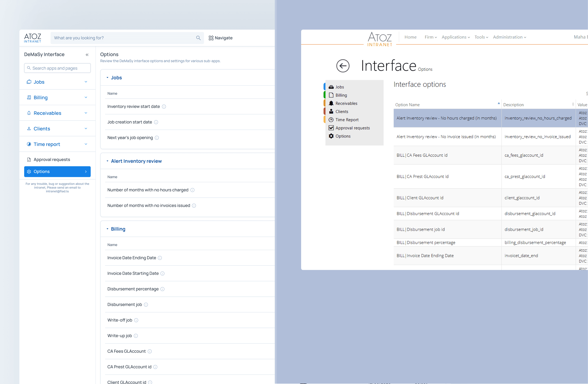Viewport: 588px width, 384px height.
Task: Show info for Write-off job
Action: 136,320
